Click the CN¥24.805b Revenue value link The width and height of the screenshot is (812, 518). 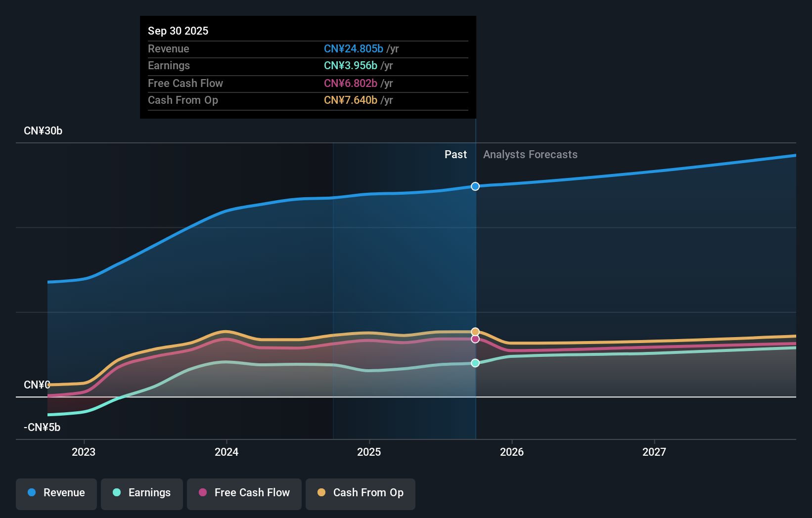353,48
